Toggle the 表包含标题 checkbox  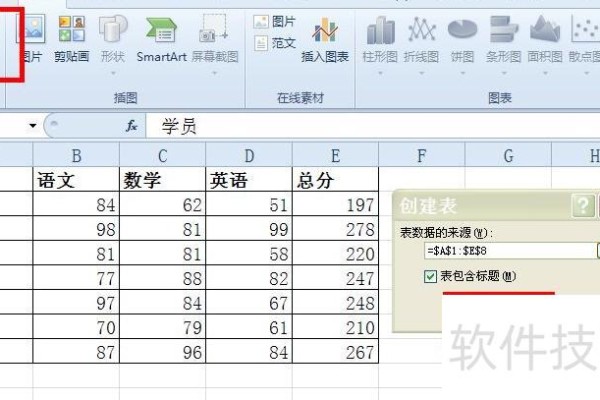[x=430, y=276]
